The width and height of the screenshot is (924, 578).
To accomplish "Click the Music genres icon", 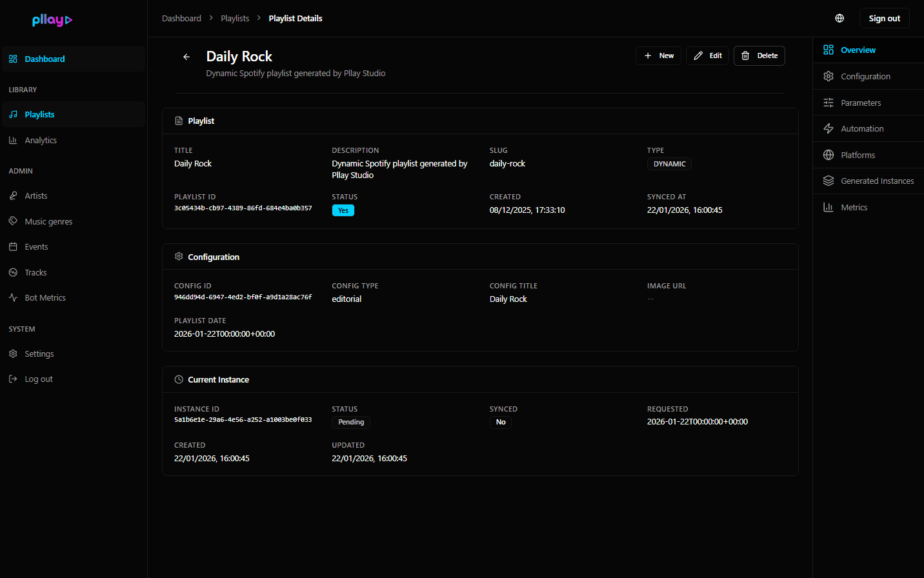I will click(x=14, y=221).
